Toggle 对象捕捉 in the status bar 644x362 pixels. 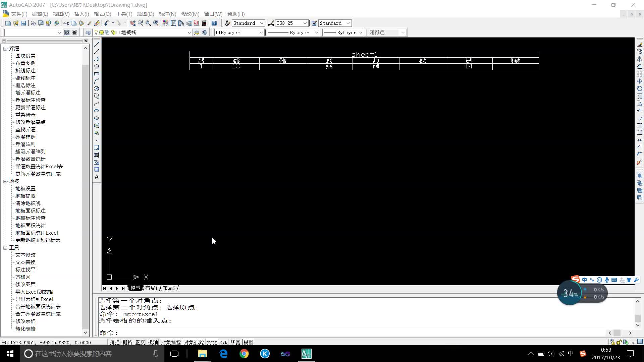(x=171, y=342)
